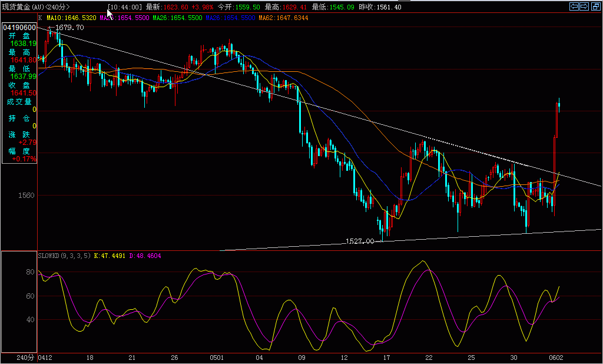Click the 30 date tick on time axis
The width and height of the screenshot is (603, 364).
tap(513, 358)
